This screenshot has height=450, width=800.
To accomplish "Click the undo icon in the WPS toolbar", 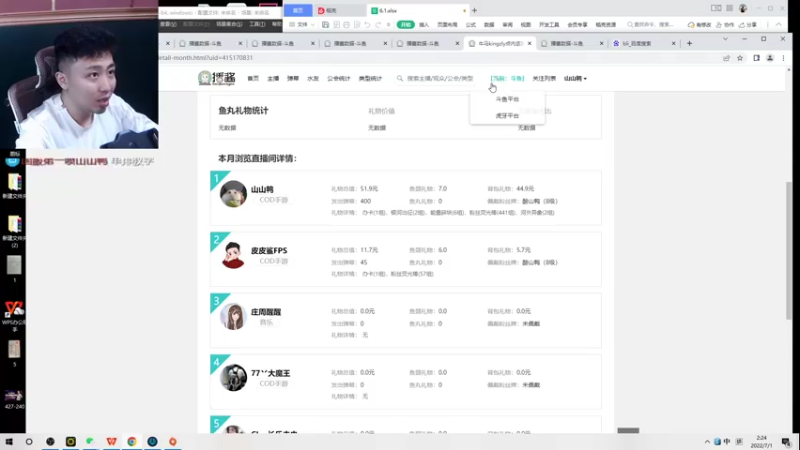I will click(367, 24).
